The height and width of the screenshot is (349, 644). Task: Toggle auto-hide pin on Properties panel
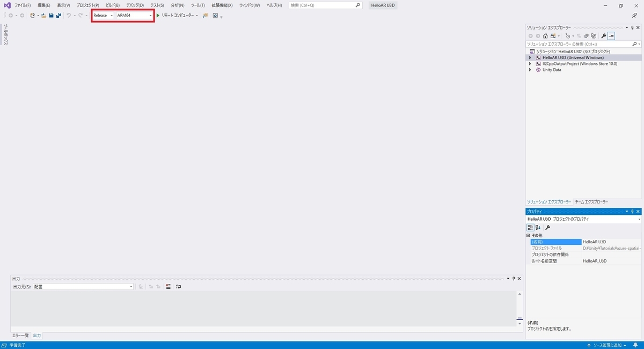click(x=632, y=212)
